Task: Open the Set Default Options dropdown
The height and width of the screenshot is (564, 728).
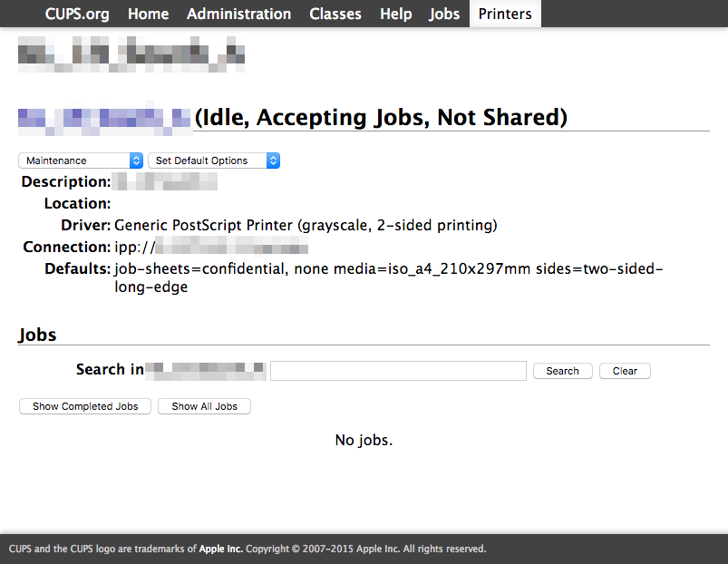Action: (214, 160)
